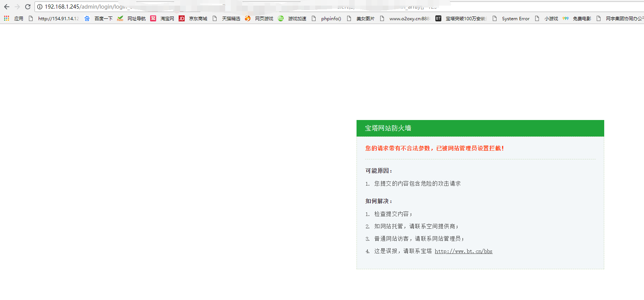Open the 免费电影 bookmark
Screen dimensions: 644x300
pyautogui.click(x=582, y=18)
